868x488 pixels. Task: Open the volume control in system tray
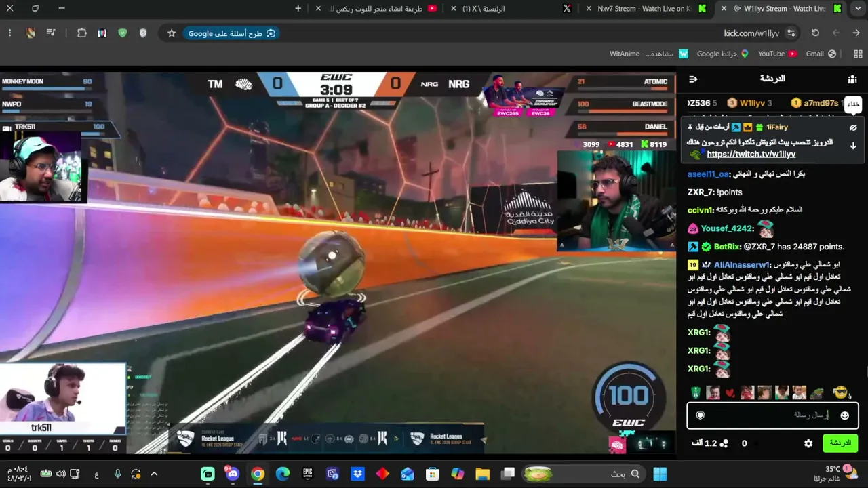point(60,474)
